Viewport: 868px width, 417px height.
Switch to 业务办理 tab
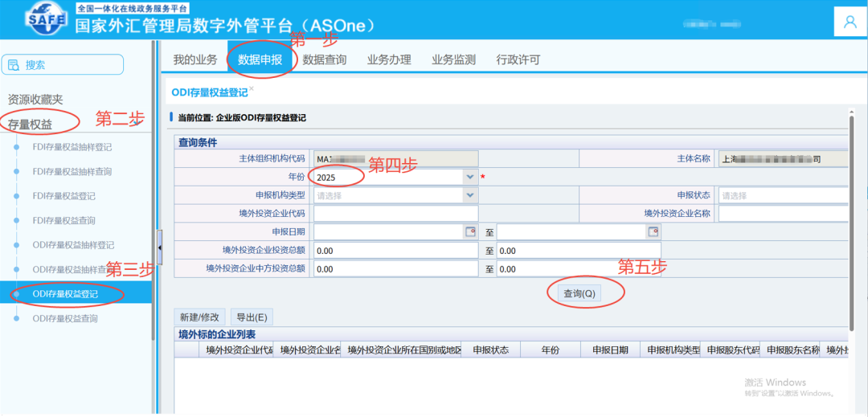point(389,59)
